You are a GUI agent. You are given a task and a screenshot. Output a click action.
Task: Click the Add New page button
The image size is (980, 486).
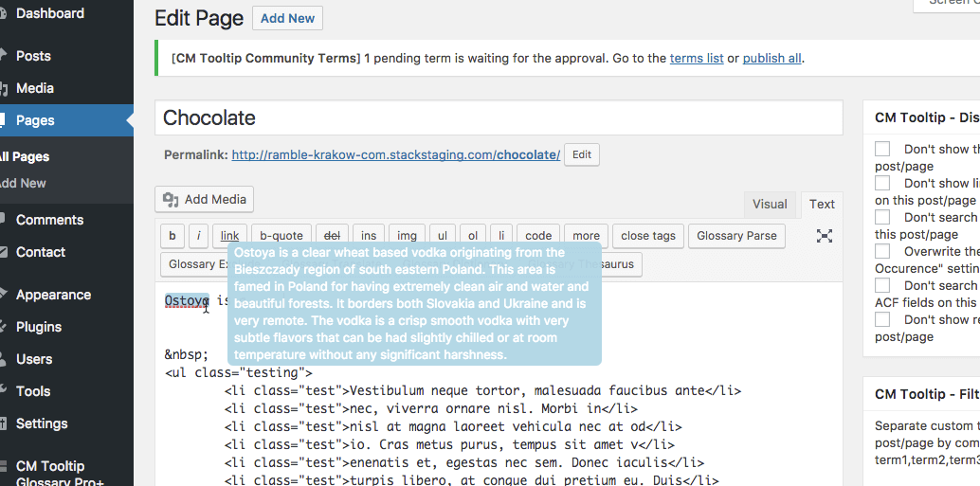(287, 18)
